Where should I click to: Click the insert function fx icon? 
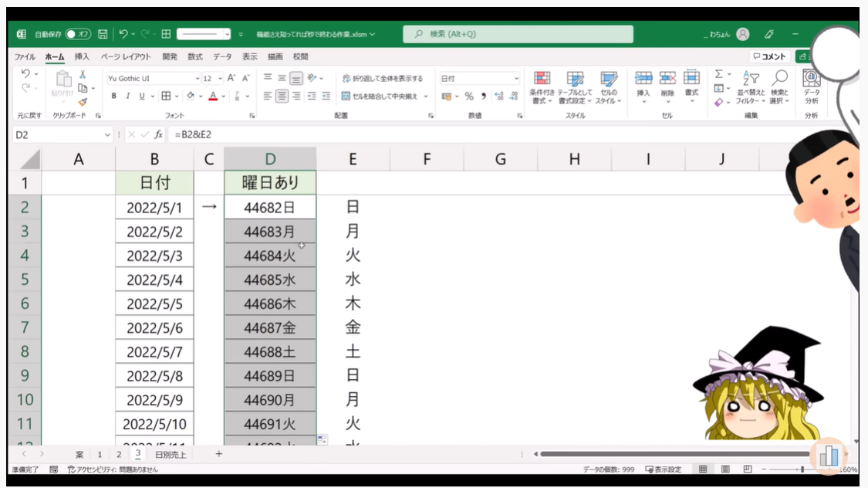158,134
